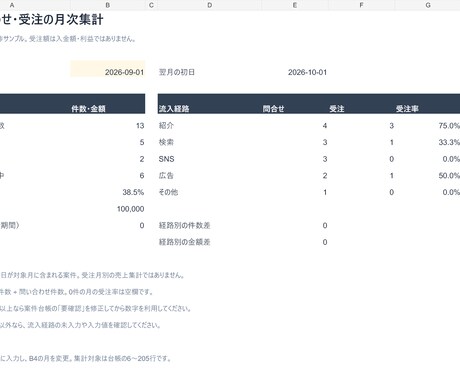Click 問合せ value 3 in 検索 row
460x380 pixels.
(x=325, y=142)
